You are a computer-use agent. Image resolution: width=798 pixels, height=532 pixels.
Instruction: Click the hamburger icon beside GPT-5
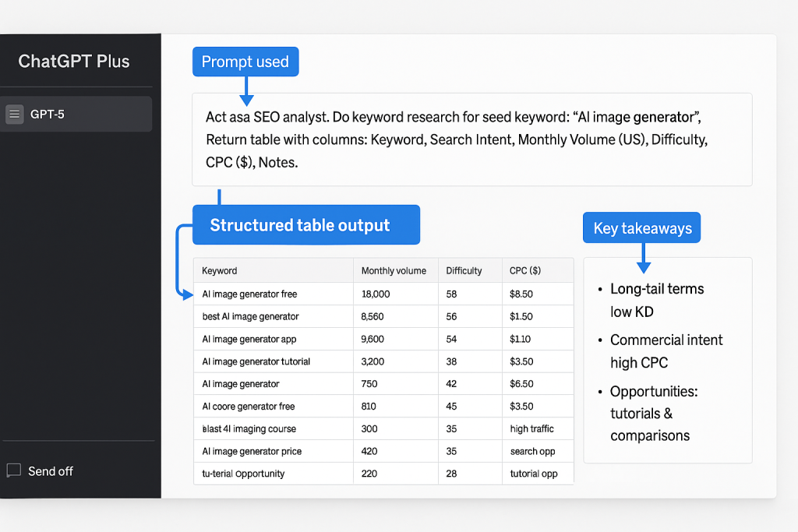pos(15,115)
